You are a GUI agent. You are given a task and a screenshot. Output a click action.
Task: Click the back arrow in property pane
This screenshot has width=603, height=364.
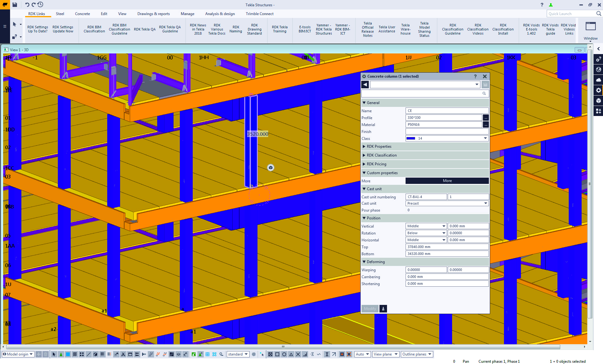tap(365, 85)
